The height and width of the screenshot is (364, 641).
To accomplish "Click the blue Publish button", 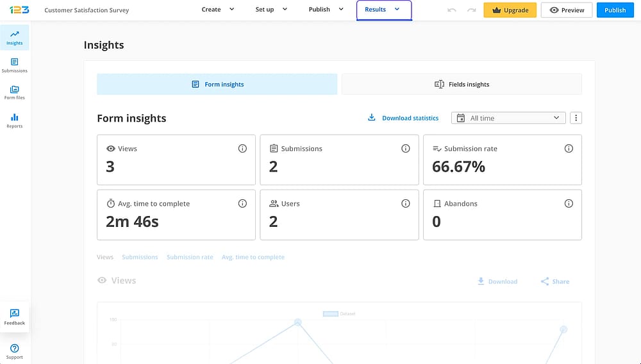I will [x=615, y=10].
